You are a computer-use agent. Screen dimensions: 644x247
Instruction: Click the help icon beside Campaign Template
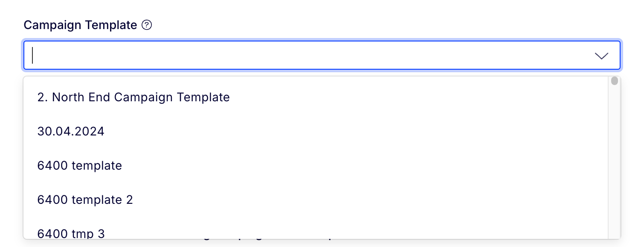(147, 25)
